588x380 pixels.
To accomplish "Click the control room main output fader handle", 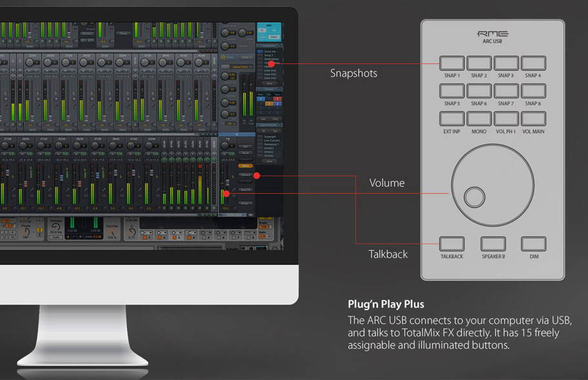I will 227,183.
